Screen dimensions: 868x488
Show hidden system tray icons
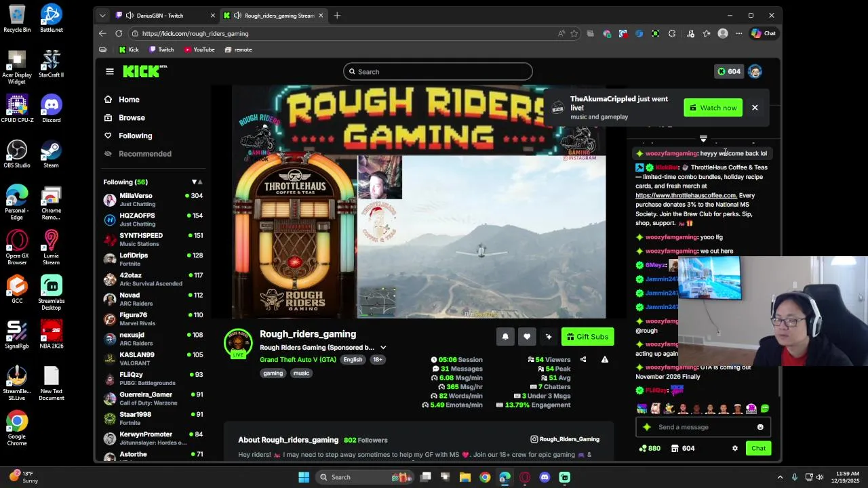tap(780, 477)
